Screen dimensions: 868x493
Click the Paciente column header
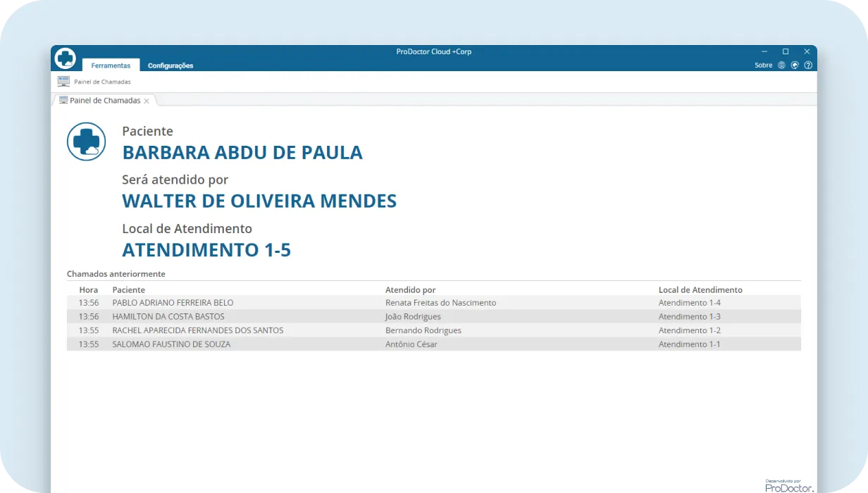coord(129,289)
